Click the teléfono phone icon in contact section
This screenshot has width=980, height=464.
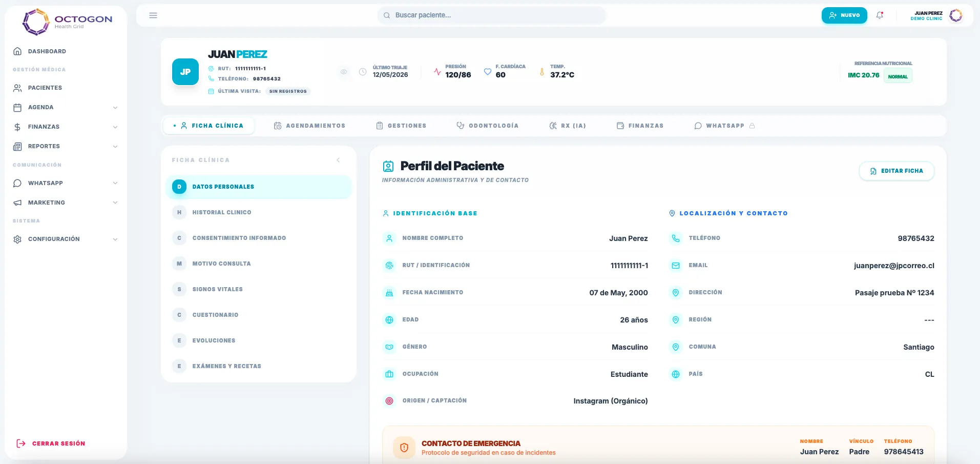point(676,238)
